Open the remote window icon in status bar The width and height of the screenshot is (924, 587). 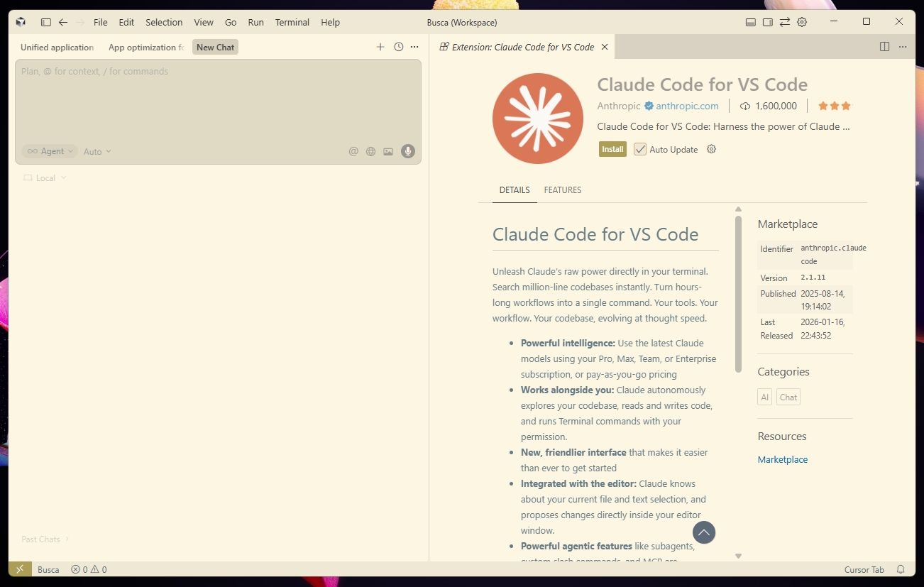[x=20, y=569]
